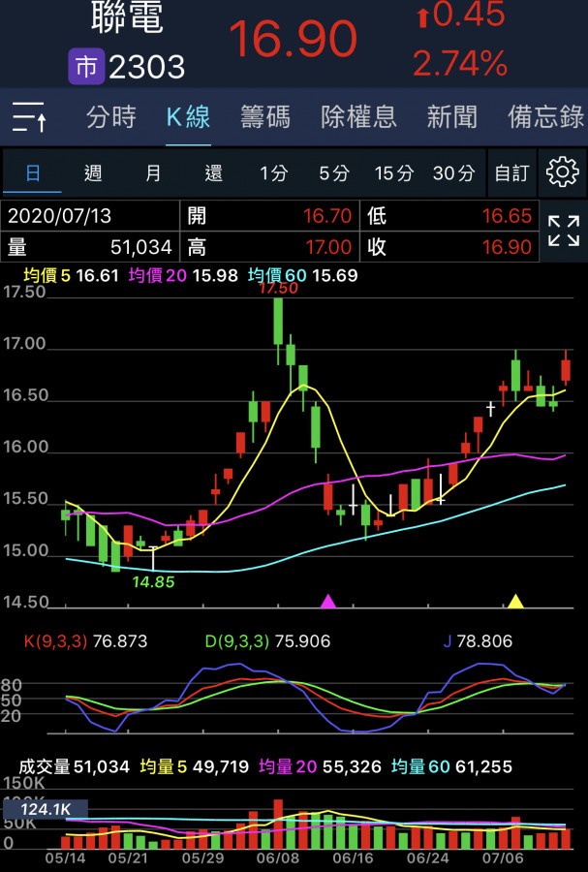Open the chart settings gear icon
This screenshot has height=872, width=588.
[x=563, y=172]
